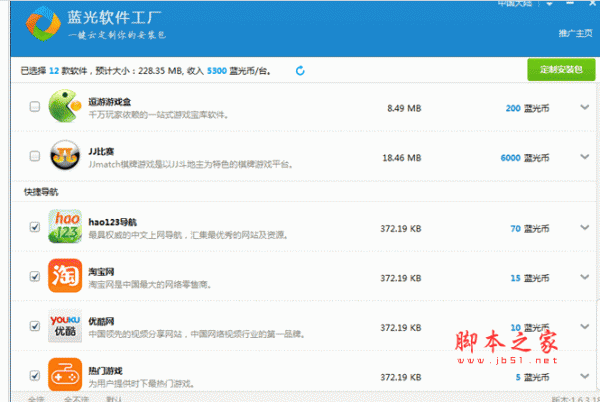Expand the 热门游戏 row chevron
The image size is (600, 402).
tap(584, 376)
